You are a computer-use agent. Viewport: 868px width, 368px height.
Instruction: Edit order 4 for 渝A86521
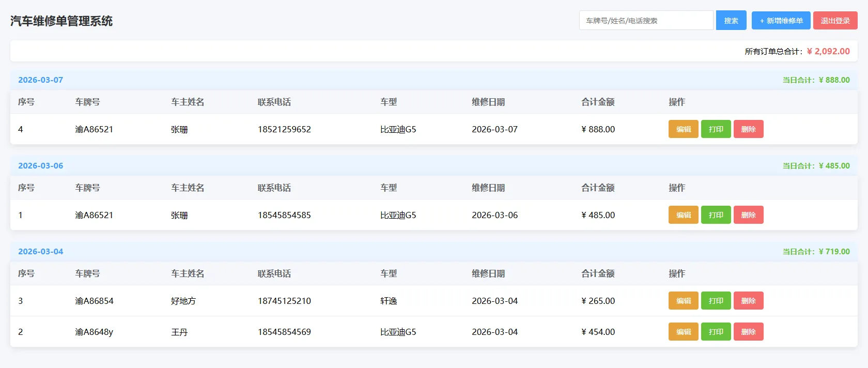pos(683,129)
